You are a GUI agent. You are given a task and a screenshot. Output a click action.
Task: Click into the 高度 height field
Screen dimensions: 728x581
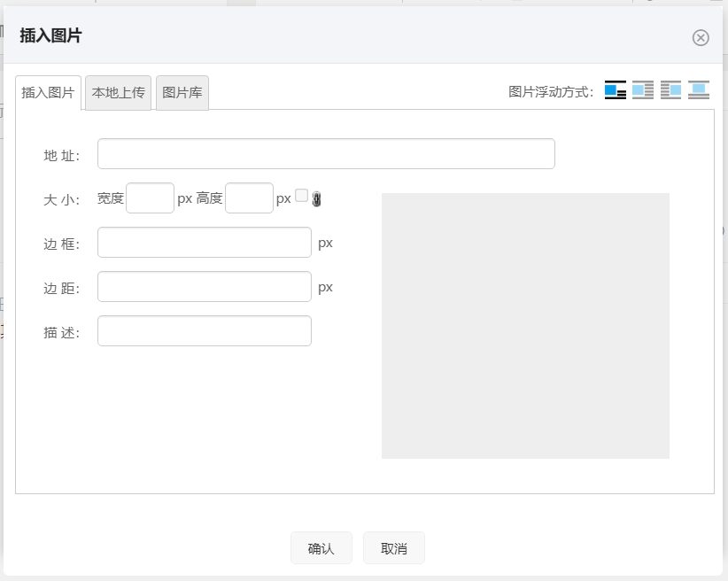[x=249, y=198]
